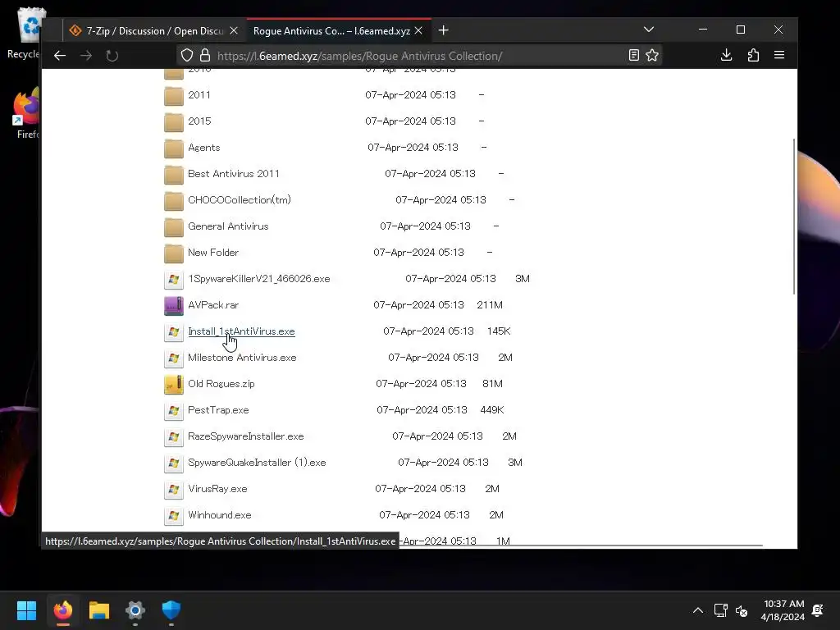Toggle reader view in address bar
This screenshot has width=840, height=630.
click(634, 55)
